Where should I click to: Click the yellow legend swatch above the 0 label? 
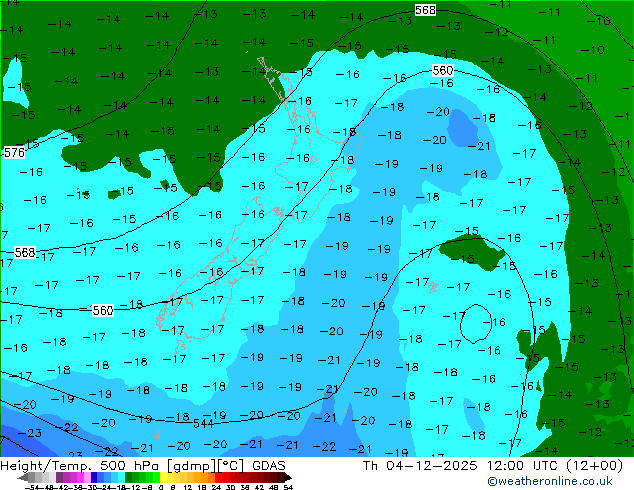click(x=163, y=477)
